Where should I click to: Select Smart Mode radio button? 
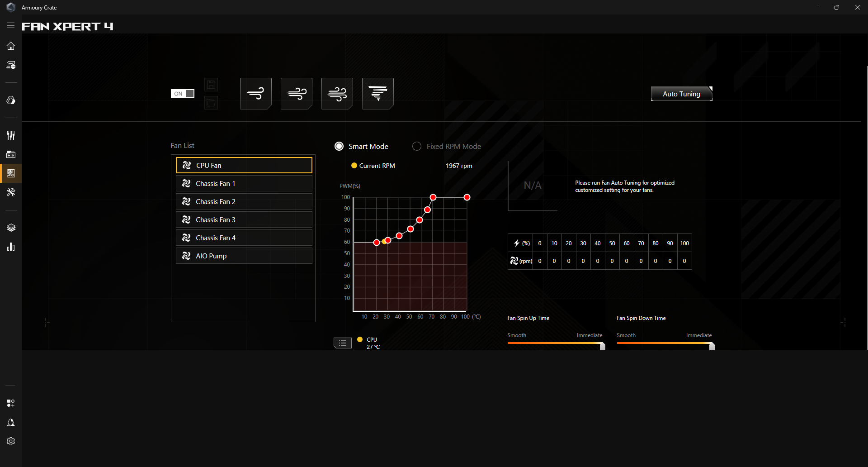tap(339, 146)
